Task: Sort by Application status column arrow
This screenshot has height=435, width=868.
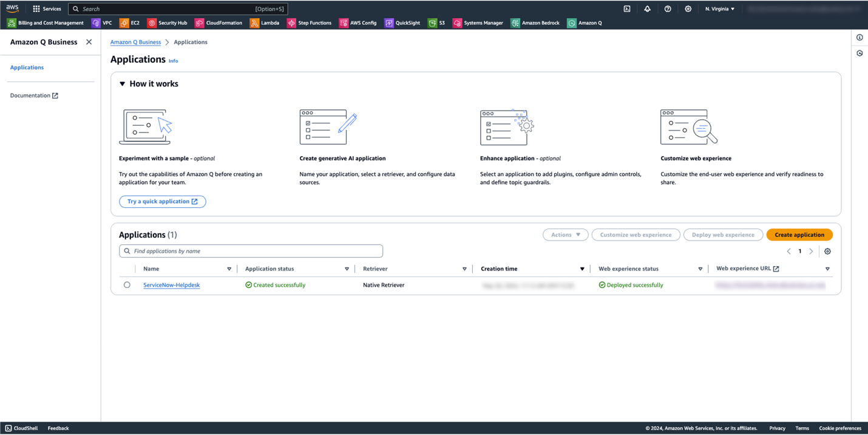Action: pos(347,269)
